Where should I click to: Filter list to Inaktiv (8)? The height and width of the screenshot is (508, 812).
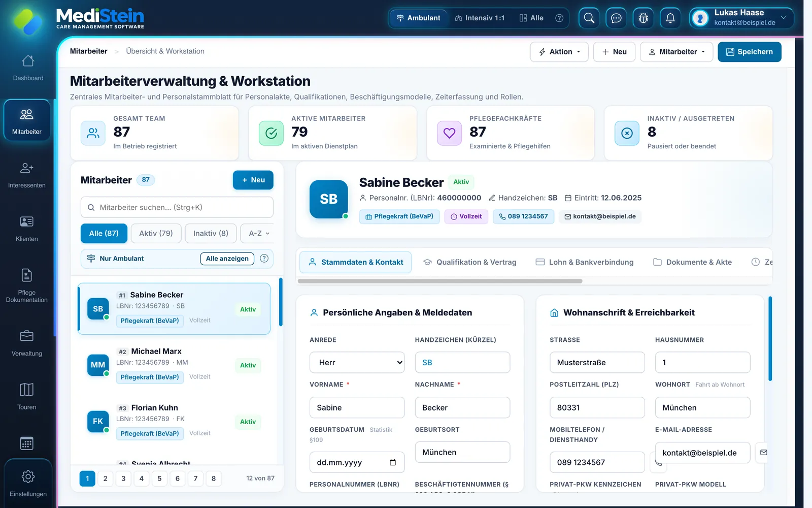coord(211,233)
